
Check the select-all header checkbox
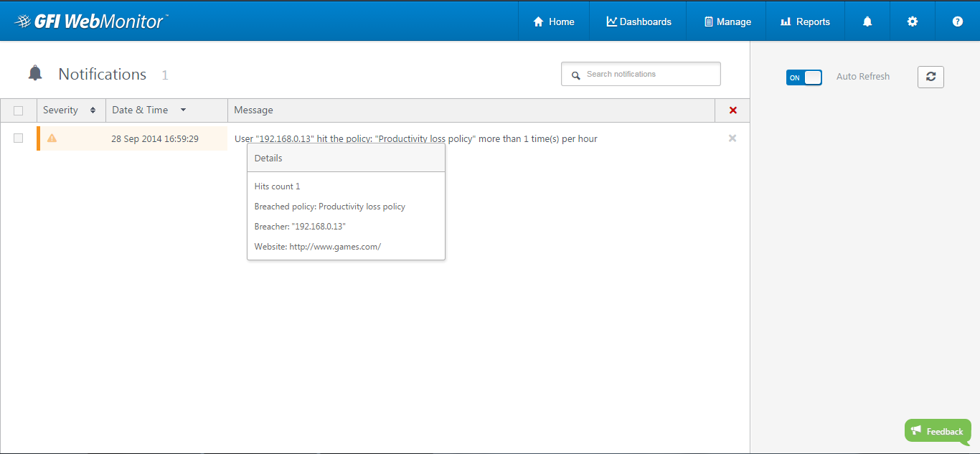click(19, 110)
